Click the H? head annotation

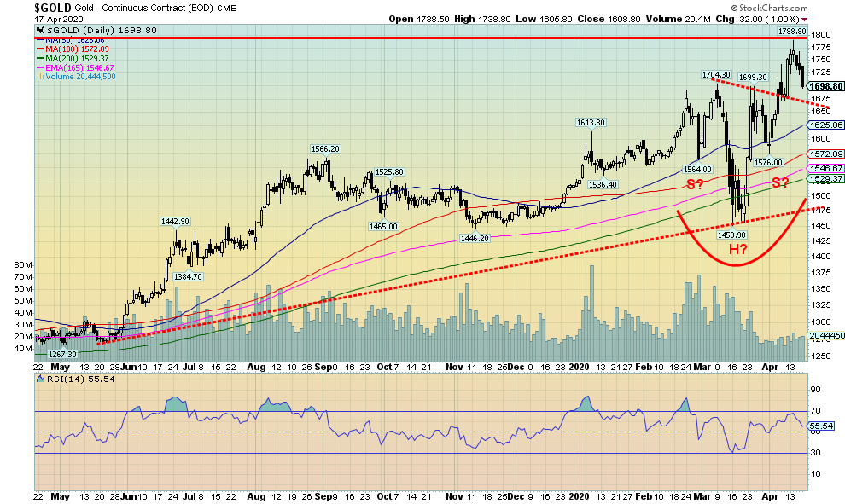[738, 249]
